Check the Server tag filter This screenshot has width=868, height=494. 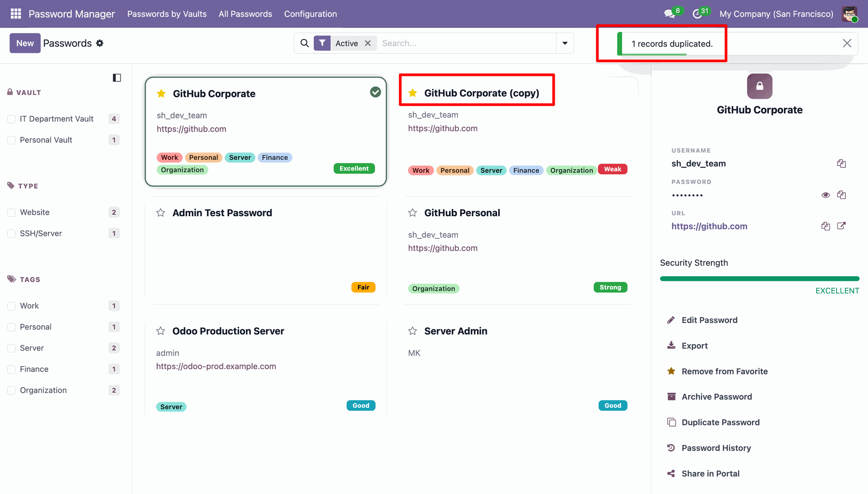click(12, 348)
